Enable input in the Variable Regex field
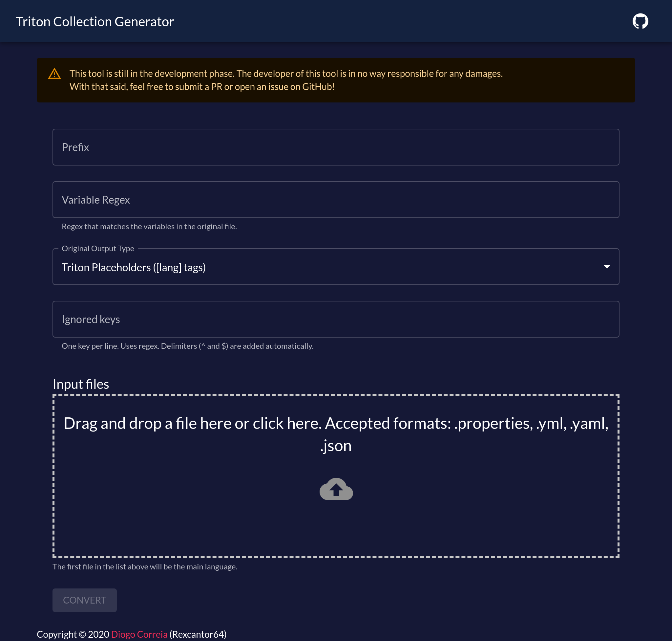The width and height of the screenshot is (672, 641). [x=336, y=200]
